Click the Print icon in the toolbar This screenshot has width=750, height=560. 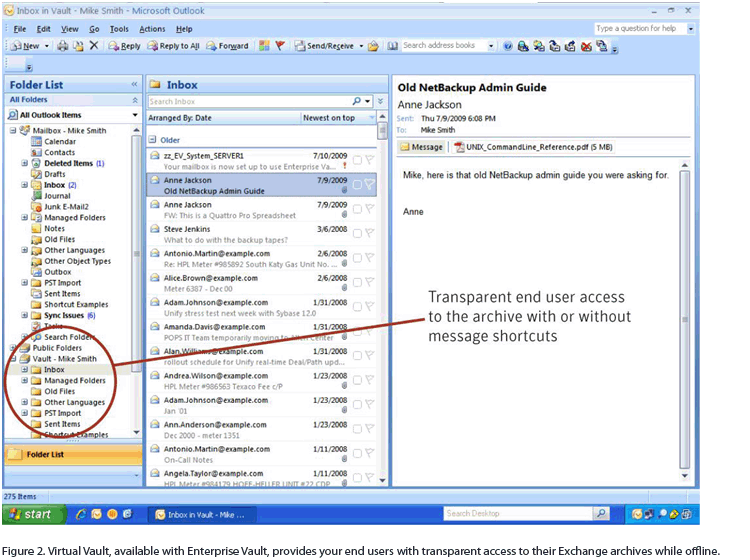coord(62,46)
